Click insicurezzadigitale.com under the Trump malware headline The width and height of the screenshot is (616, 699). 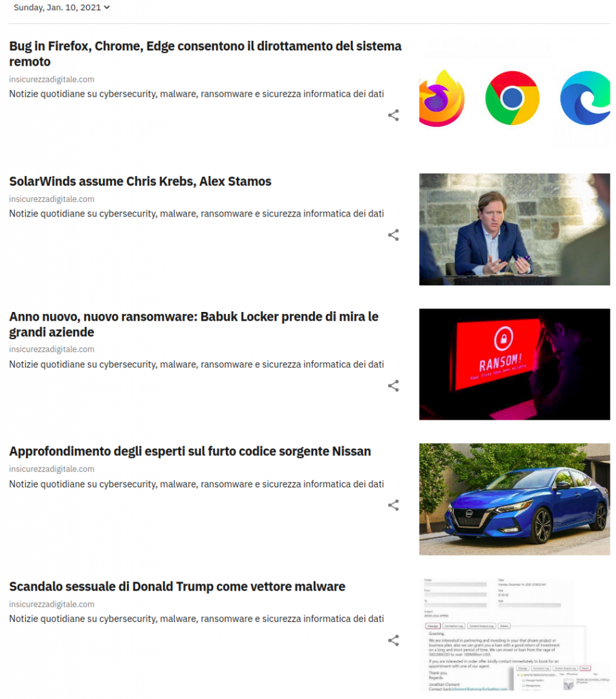pos(52,604)
